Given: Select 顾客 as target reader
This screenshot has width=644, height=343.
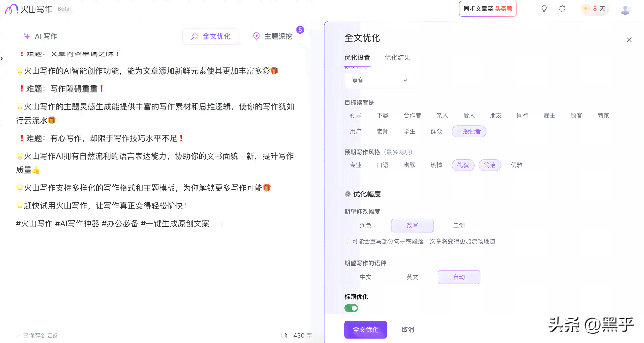Looking at the screenshot, I should [x=576, y=115].
